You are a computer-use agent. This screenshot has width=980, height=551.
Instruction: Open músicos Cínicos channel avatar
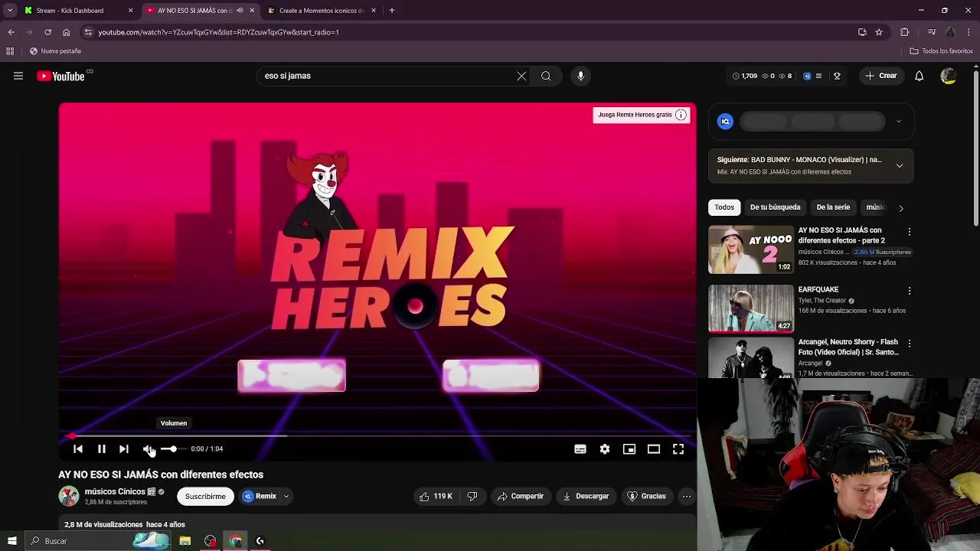click(x=69, y=496)
